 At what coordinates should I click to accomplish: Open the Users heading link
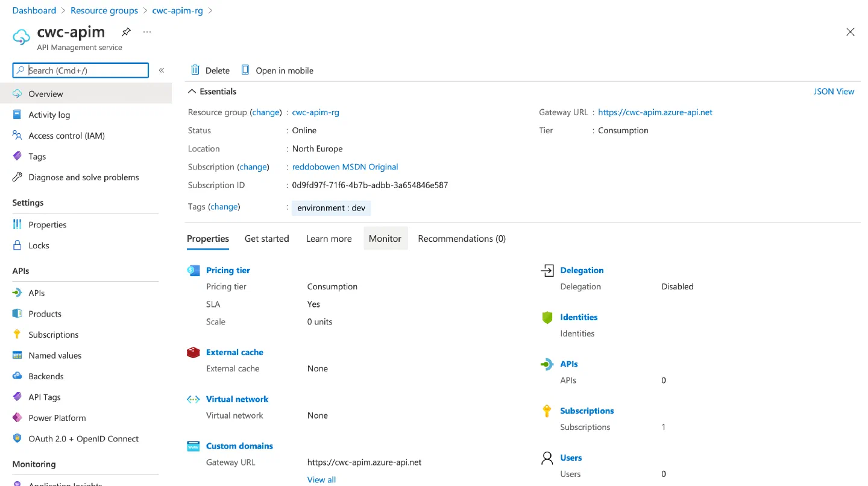[571, 458]
